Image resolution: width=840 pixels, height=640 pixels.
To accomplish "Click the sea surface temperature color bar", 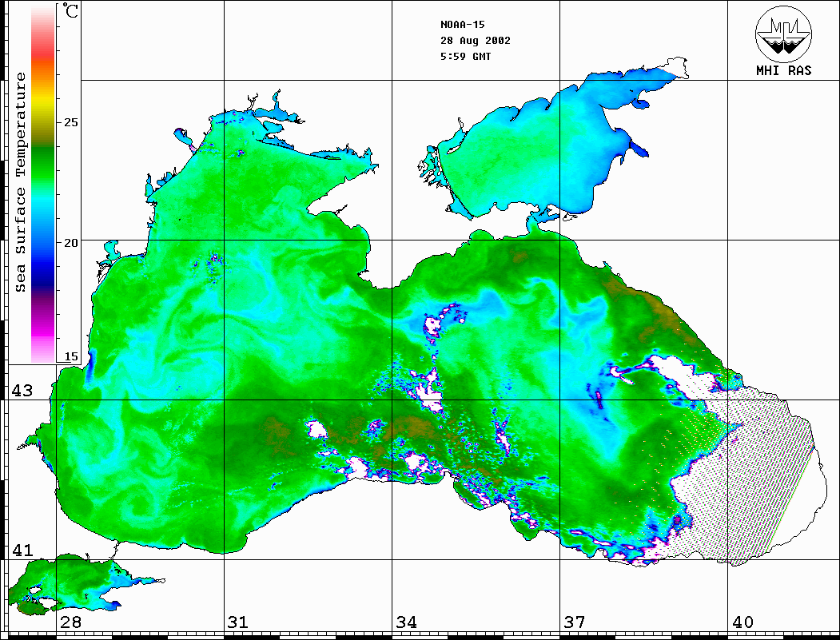I will pyautogui.click(x=43, y=185).
